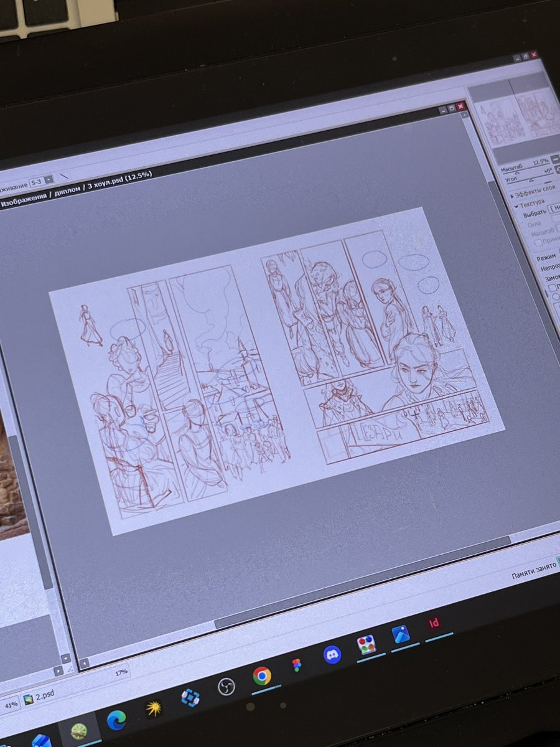Click the scroll-left arrow of the canvas window
This screenshot has width=560, height=747.
[x=85, y=664]
